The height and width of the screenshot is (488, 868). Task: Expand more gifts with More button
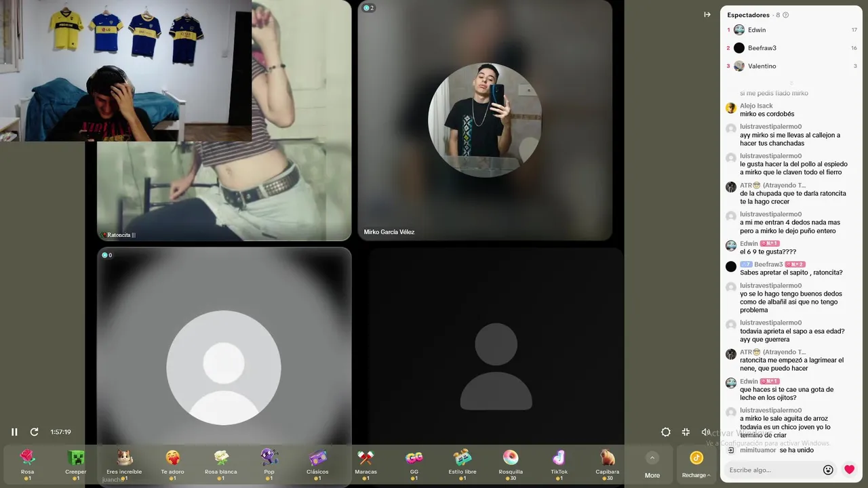click(652, 465)
